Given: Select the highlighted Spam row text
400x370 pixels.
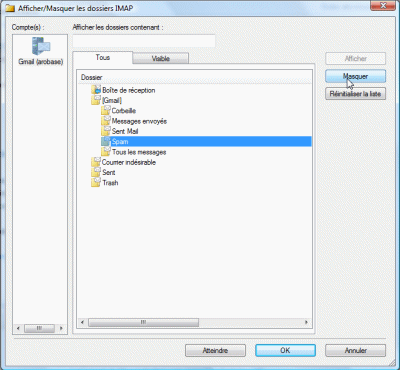Looking at the screenshot, I should [120, 142].
